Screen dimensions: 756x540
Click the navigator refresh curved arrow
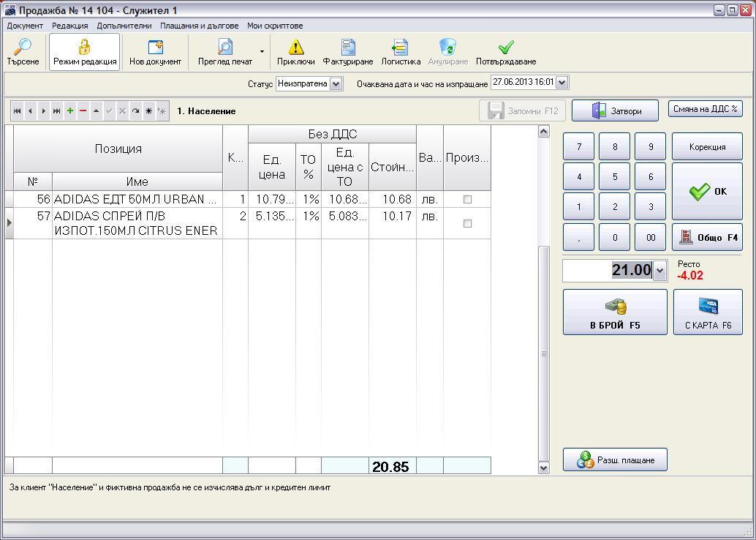135,111
